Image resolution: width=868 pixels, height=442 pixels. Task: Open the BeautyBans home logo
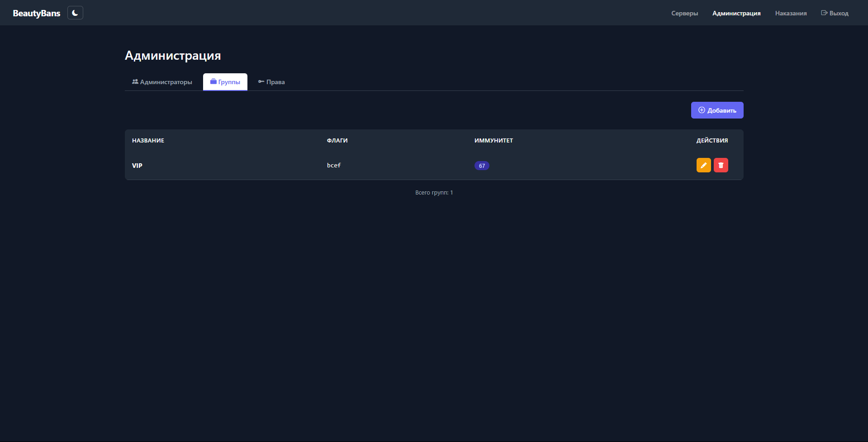point(36,13)
